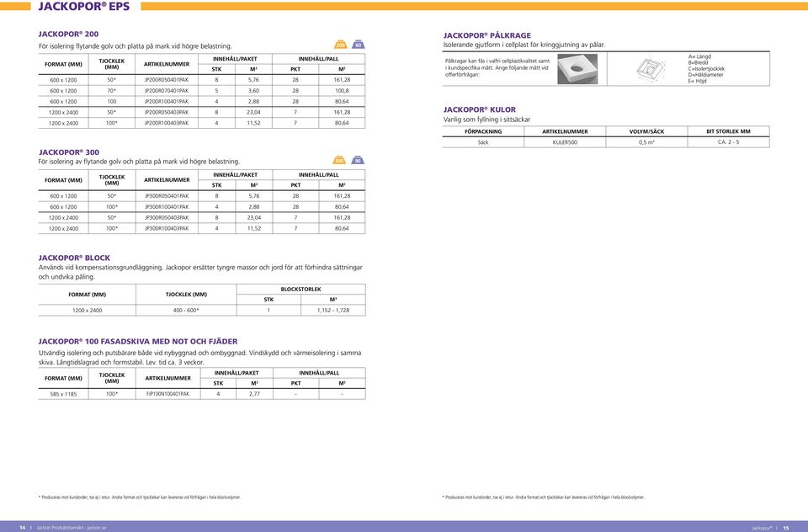This screenshot has width=808, height=532.
Task: Click page number 14 in footer
Action: 22,527
